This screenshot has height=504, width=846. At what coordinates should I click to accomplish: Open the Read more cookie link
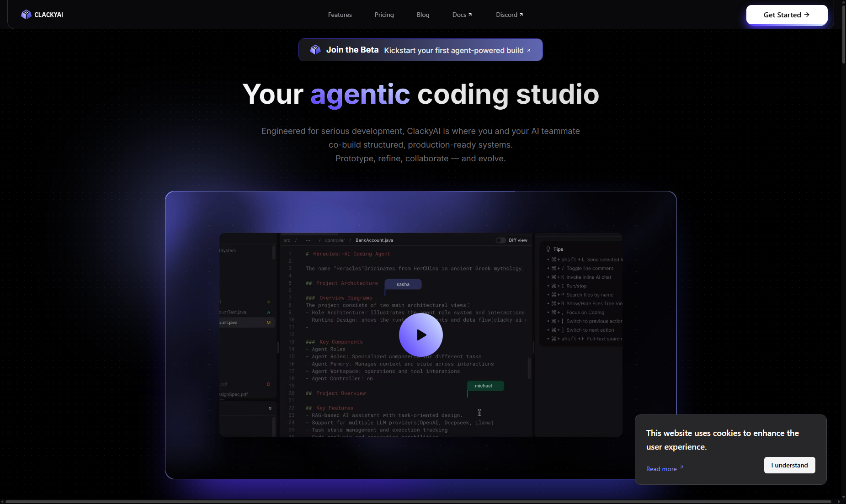coord(665,469)
